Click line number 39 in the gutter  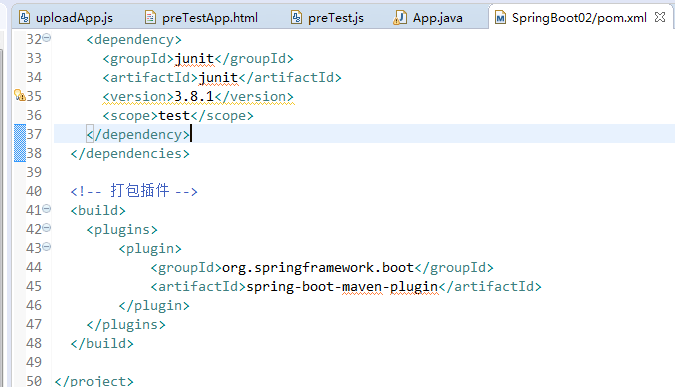[x=34, y=172]
